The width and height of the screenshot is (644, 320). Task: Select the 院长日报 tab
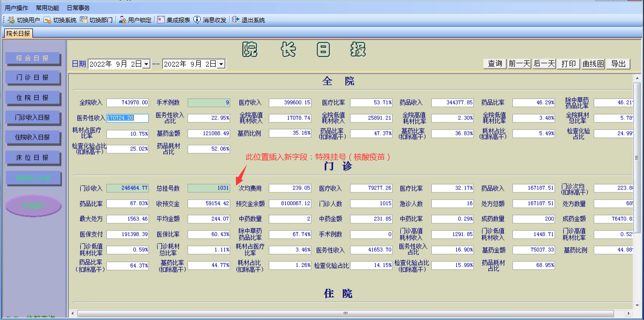point(18,33)
